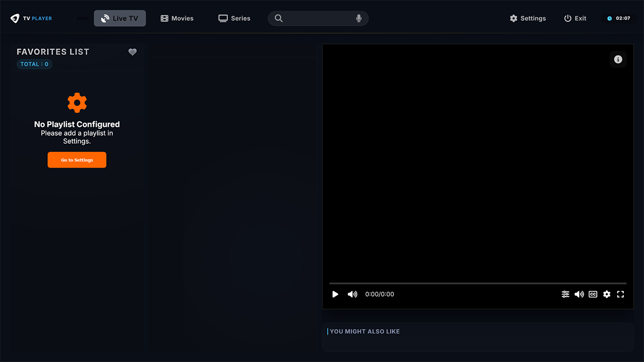The image size is (644, 362).
Task: Switch to the Movies tab
Action: click(177, 18)
